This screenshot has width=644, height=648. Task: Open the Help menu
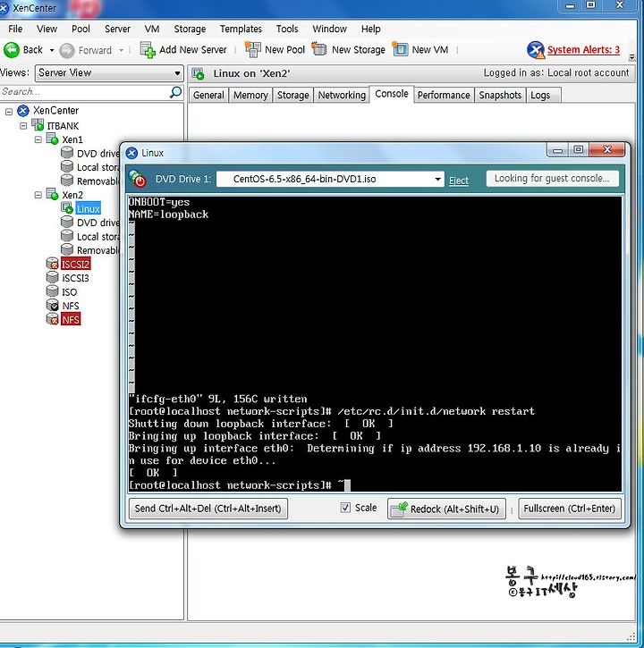tap(370, 29)
